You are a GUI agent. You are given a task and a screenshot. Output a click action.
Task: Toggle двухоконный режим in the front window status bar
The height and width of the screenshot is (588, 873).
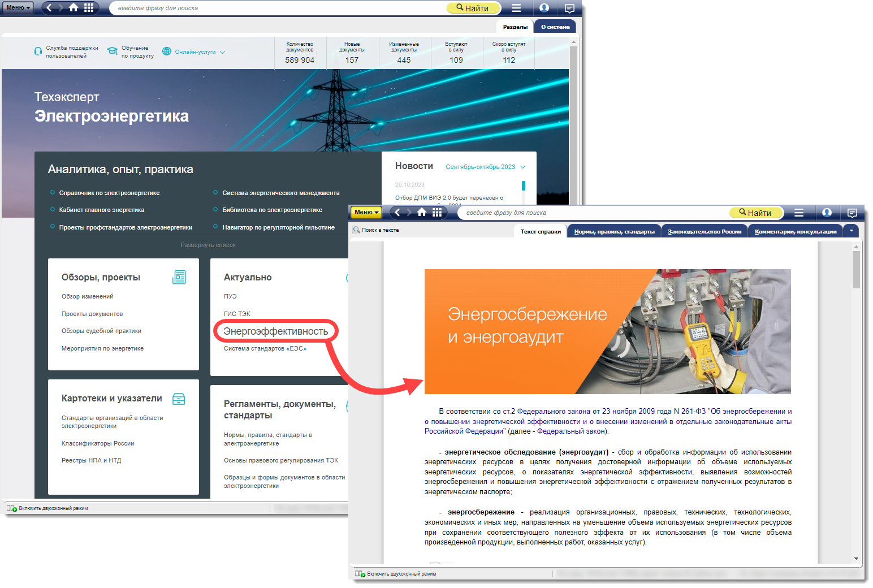[396, 574]
